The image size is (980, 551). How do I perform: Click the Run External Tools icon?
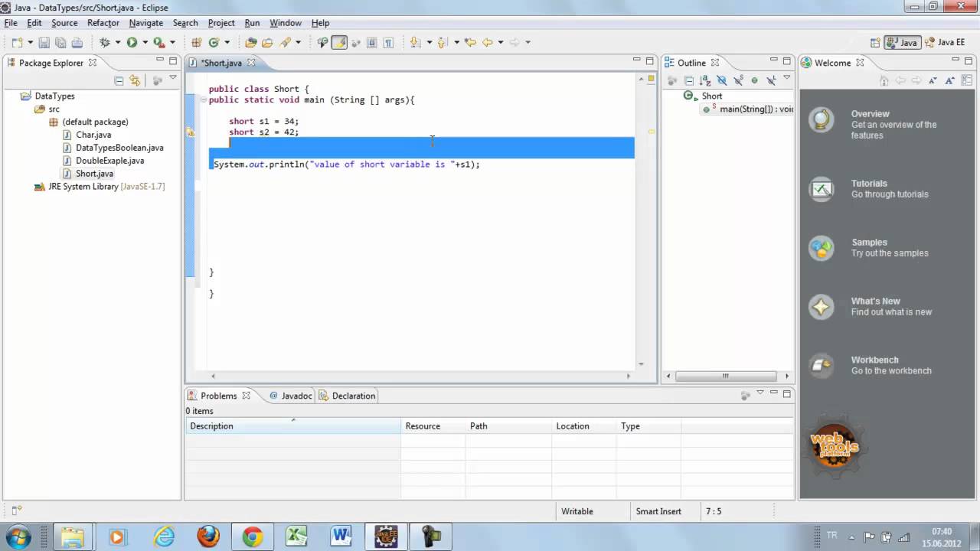tap(158, 43)
